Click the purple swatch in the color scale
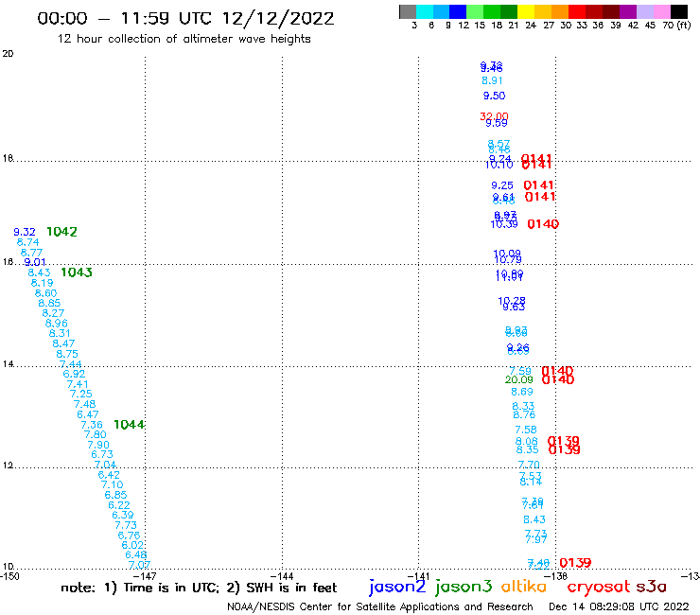Screen dimensions: 700x615 click(x=628, y=11)
